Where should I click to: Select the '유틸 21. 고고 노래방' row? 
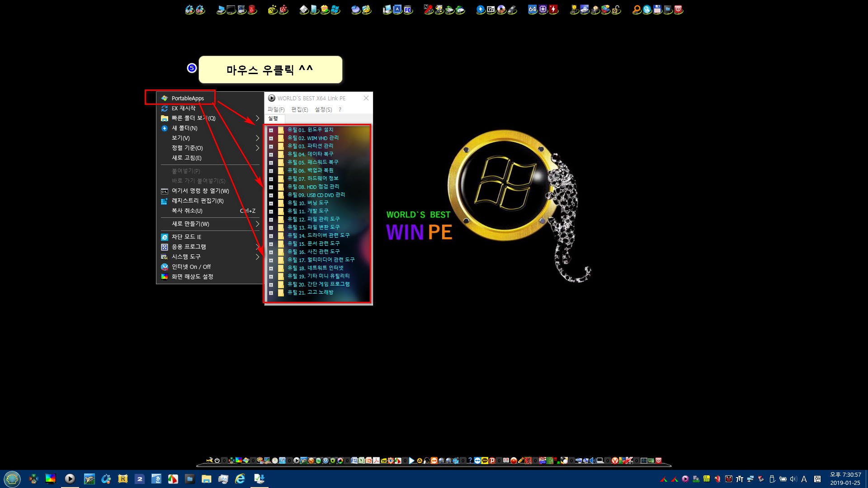(x=310, y=293)
